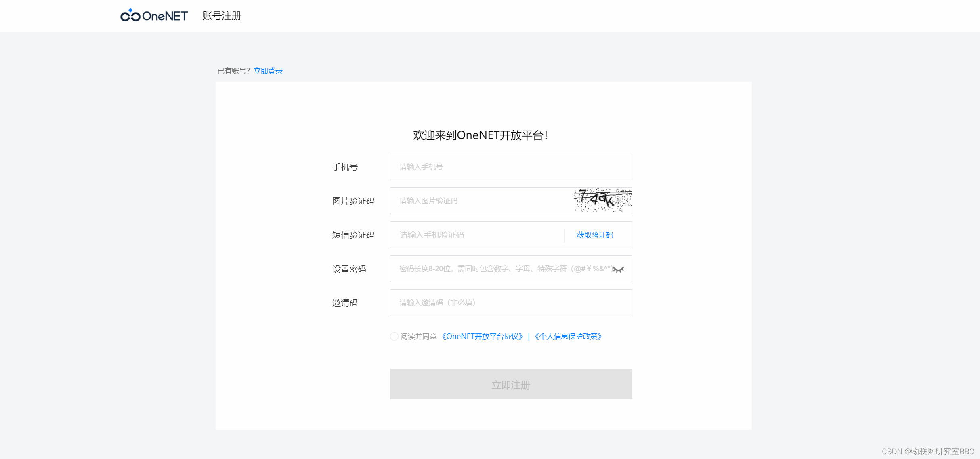Open the 立即登录 login link

(268, 71)
